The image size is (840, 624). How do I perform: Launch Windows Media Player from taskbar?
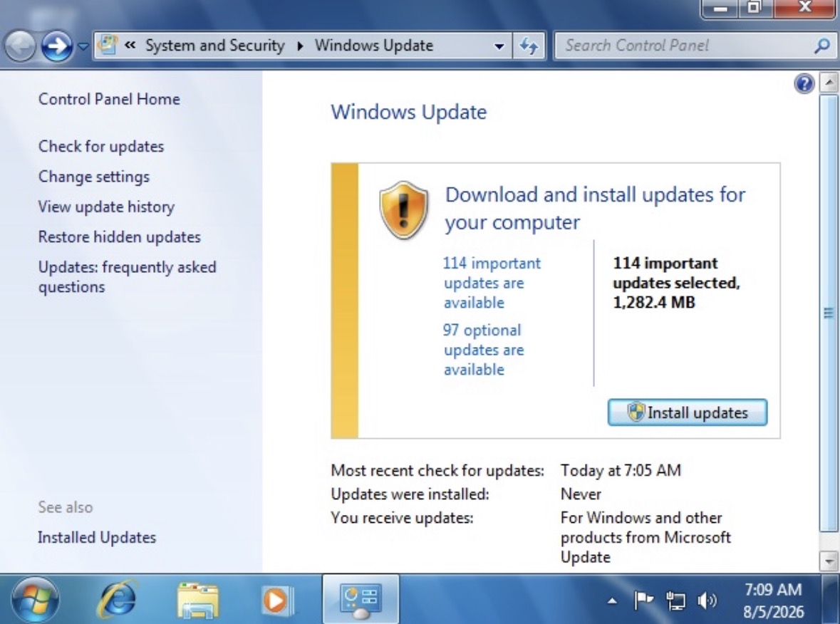[277, 600]
